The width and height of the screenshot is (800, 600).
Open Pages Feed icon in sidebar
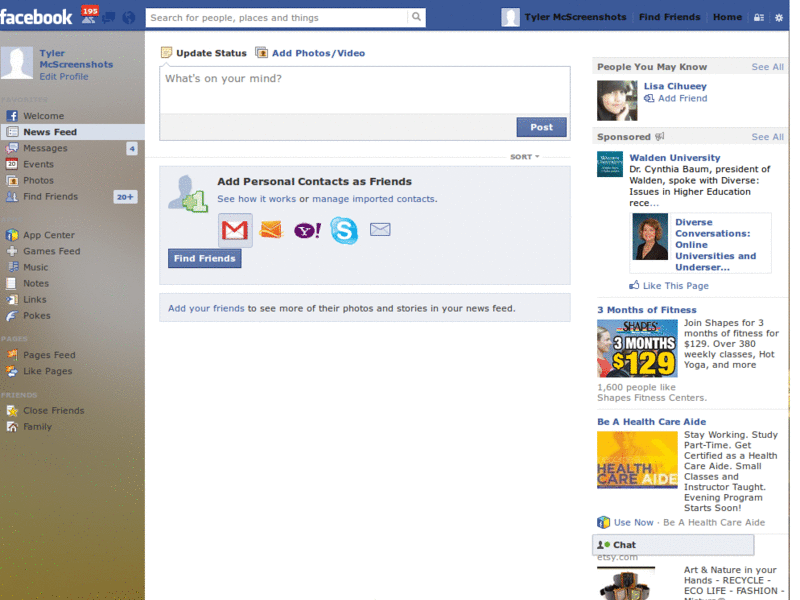tap(12, 355)
